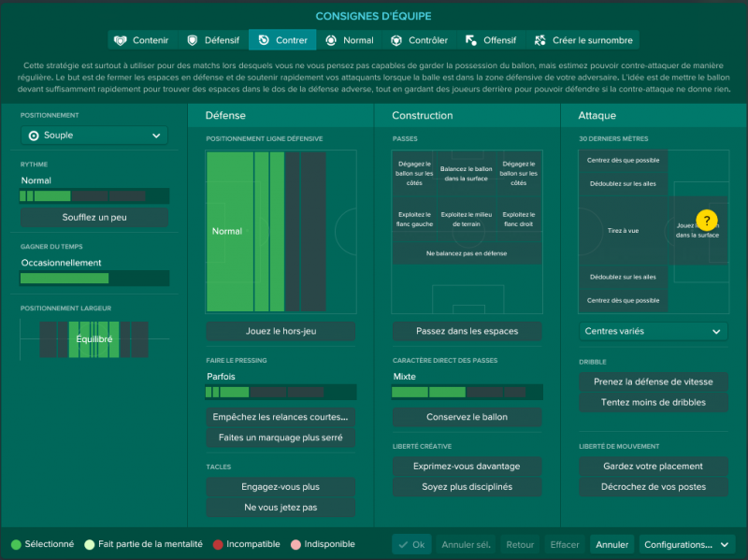Enable Gardez votre placement option
Viewport: 748px width, 560px height.
(x=653, y=466)
